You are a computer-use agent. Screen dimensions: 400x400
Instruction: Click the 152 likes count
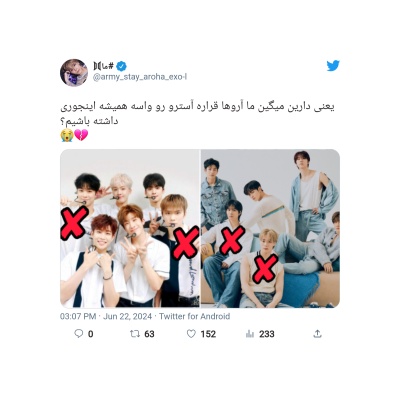coord(208,334)
